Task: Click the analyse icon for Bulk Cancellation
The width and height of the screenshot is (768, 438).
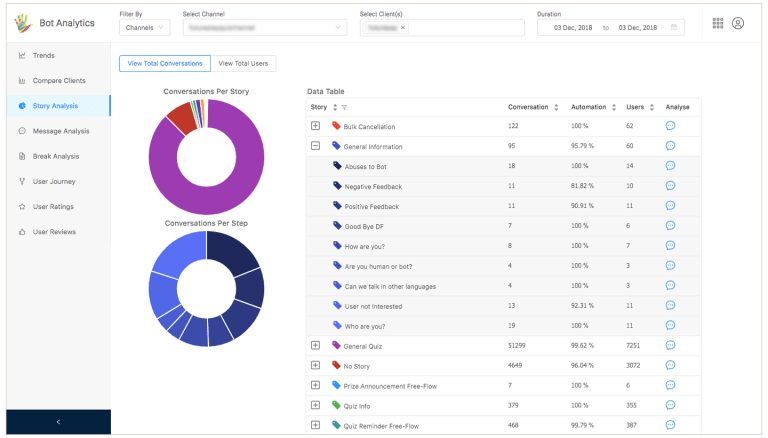Action: click(670, 126)
